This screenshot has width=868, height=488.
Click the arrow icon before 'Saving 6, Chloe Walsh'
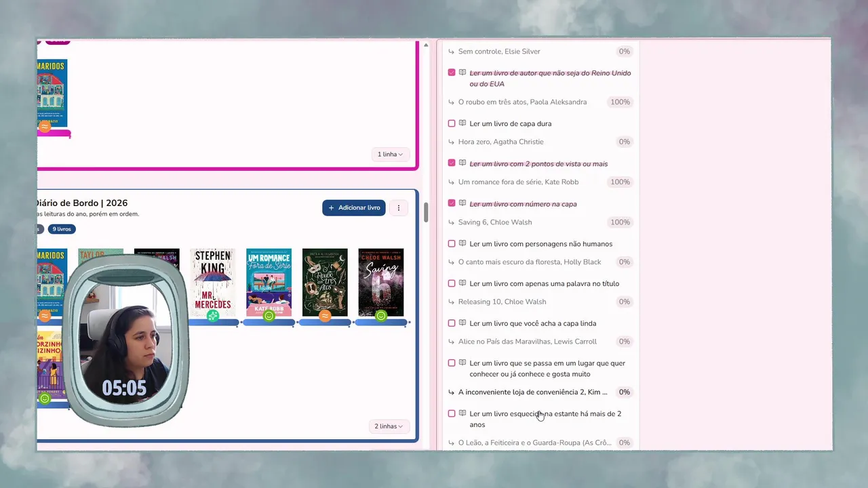point(452,222)
